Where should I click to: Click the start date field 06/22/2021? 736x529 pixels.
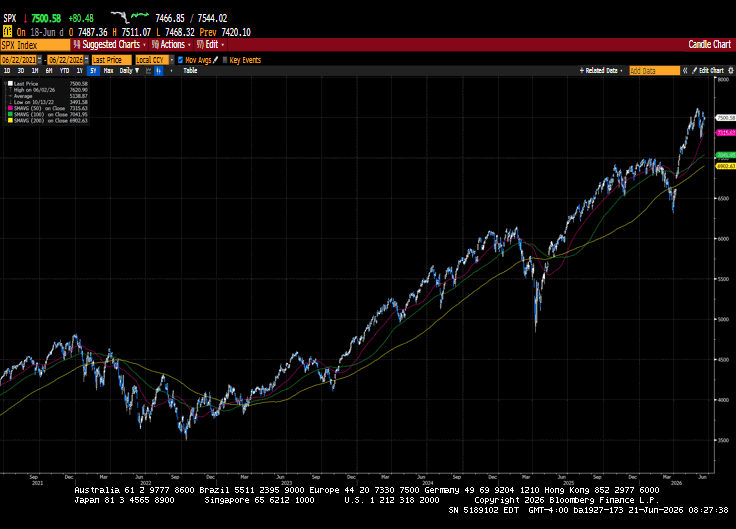coord(18,60)
